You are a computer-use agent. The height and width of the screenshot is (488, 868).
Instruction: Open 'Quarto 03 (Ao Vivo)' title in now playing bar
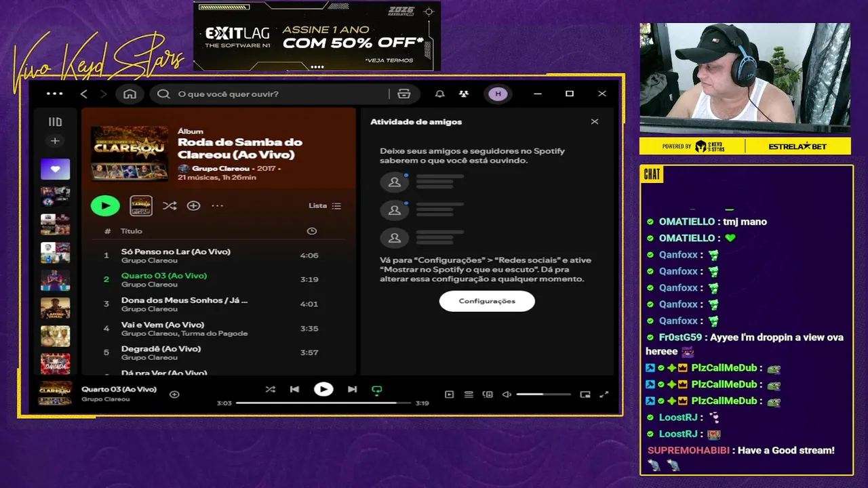119,389
